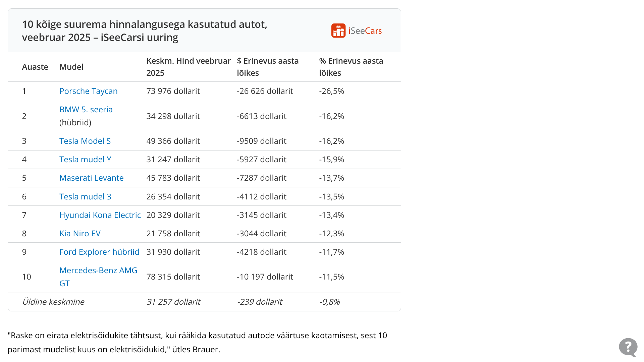Follow the Tesla Model S link
The width and height of the screenshot is (644, 362).
pos(85,141)
